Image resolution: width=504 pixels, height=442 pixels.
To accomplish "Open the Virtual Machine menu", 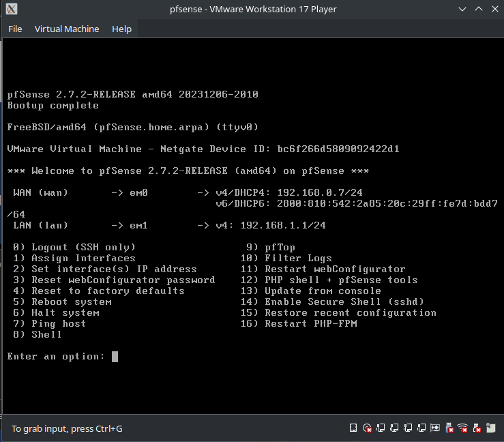I will [x=67, y=29].
